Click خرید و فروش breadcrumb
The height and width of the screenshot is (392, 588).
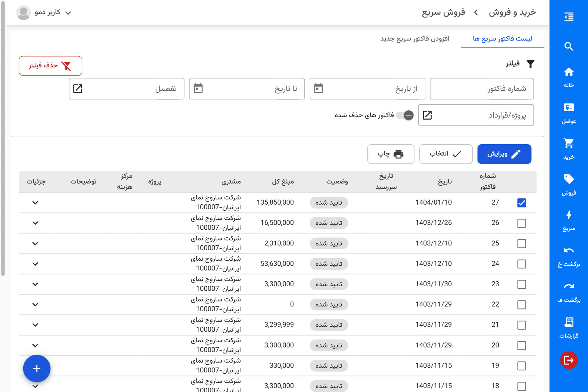point(512,12)
